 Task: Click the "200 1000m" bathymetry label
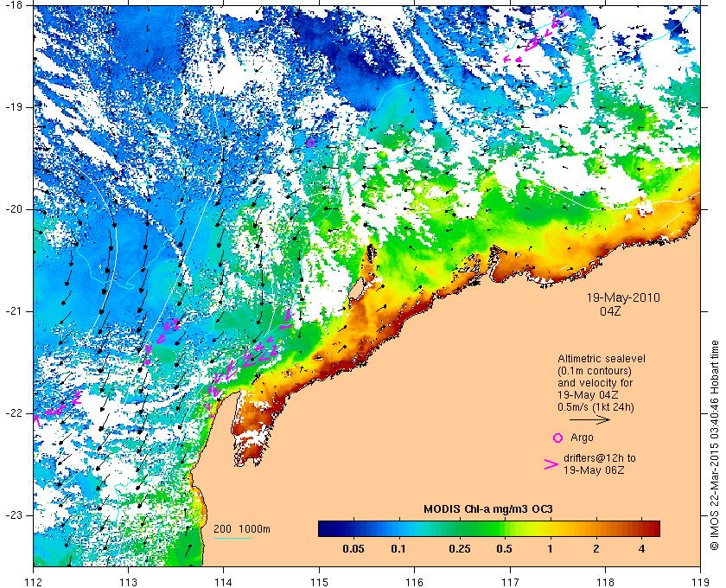242,529
